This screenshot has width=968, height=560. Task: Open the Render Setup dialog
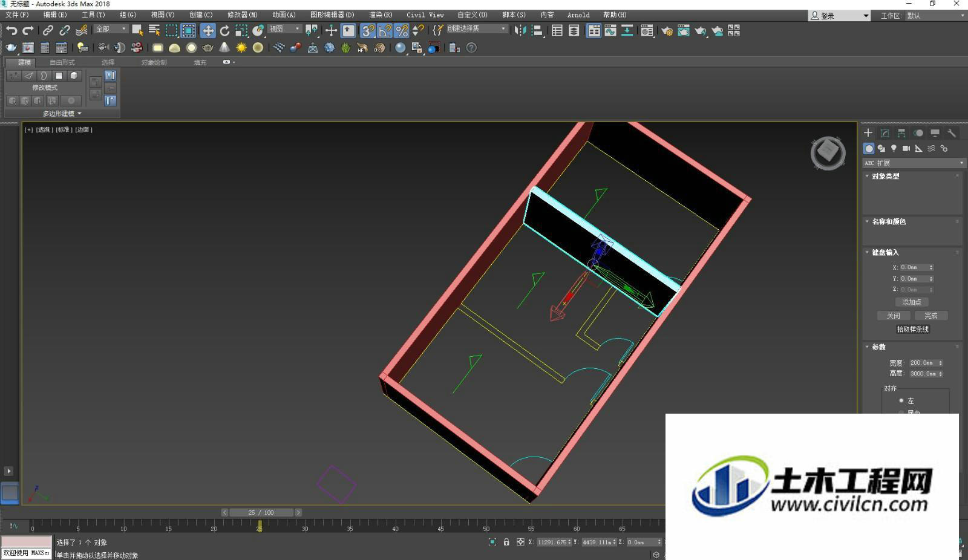(667, 30)
